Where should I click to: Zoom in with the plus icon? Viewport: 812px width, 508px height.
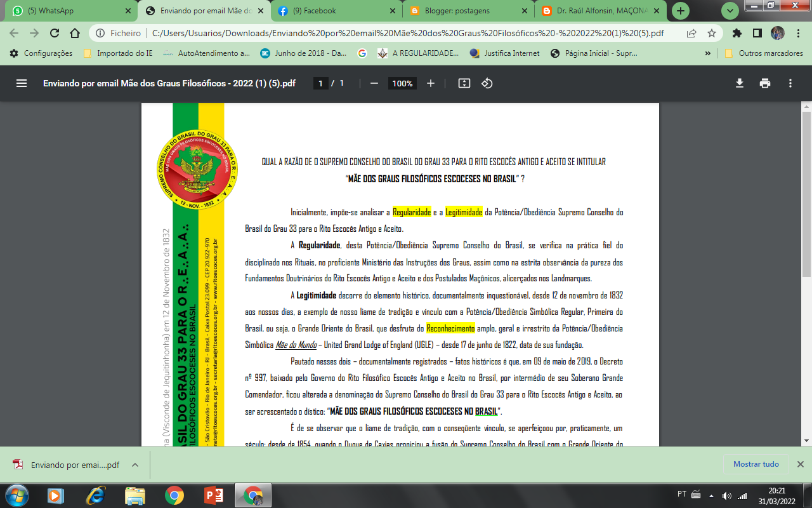click(431, 83)
